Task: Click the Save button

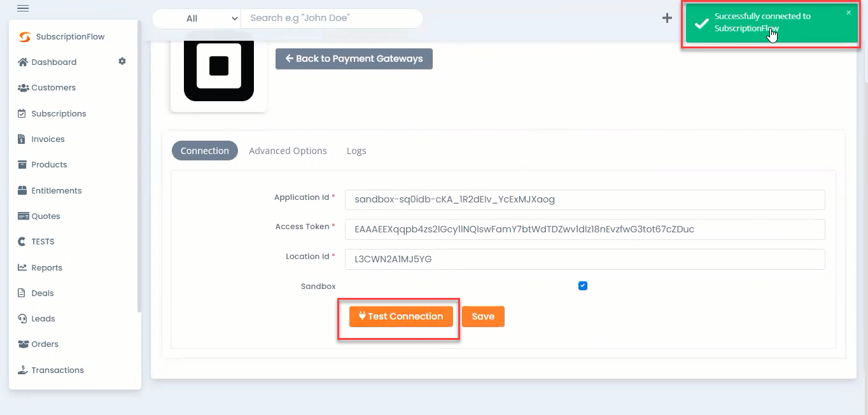Action: tap(483, 316)
